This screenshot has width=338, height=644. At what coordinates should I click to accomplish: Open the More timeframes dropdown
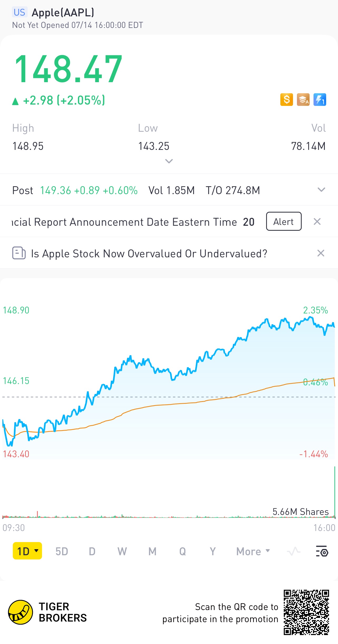click(x=253, y=551)
